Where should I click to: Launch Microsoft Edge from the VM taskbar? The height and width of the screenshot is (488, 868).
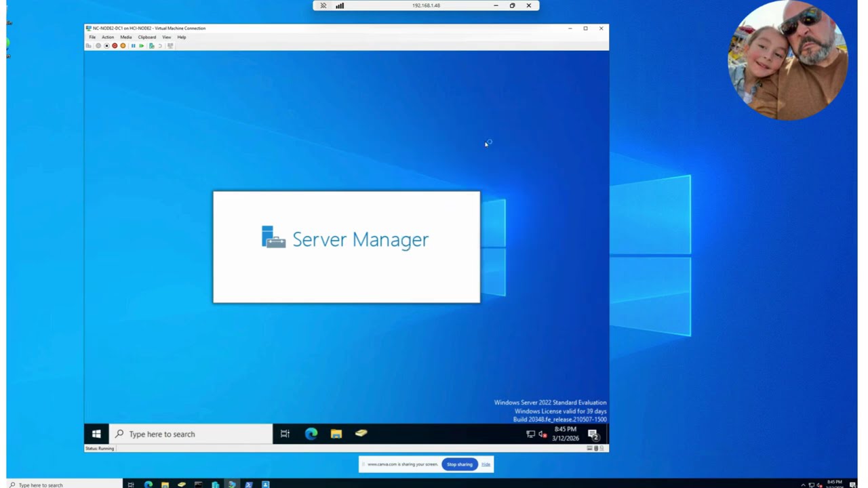[x=311, y=434]
